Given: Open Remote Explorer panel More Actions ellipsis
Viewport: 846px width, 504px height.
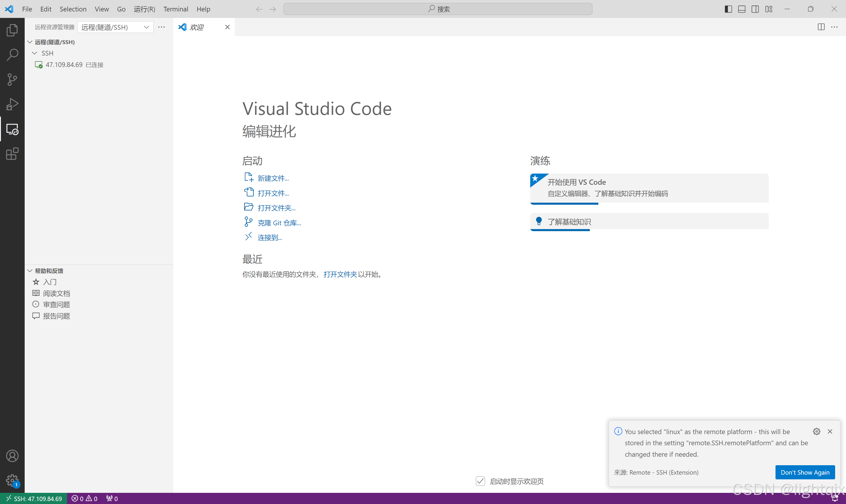Looking at the screenshot, I should click(x=162, y=27).
